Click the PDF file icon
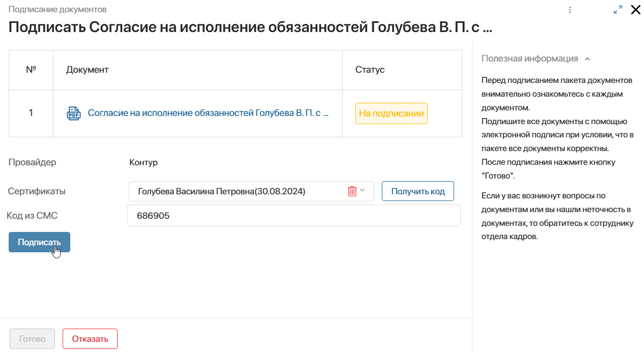The image size is (644, 352). 74,113
